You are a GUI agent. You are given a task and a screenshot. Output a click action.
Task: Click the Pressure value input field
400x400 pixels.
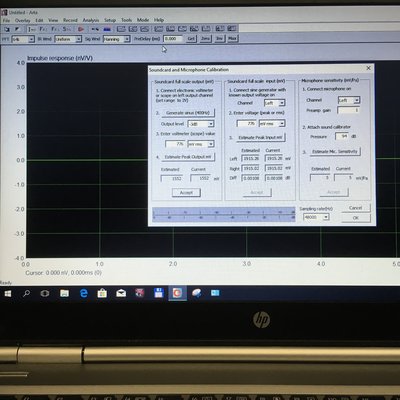point(342,136)
